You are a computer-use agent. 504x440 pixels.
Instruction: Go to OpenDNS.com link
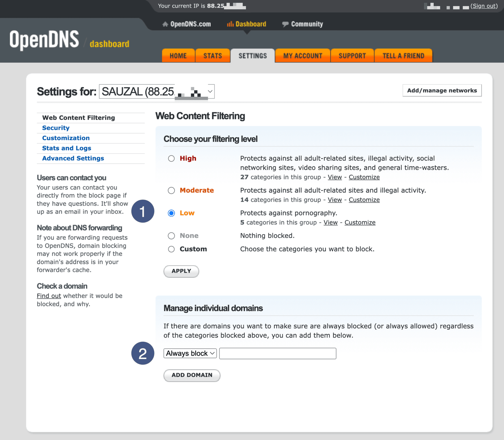tap(191, 24)
